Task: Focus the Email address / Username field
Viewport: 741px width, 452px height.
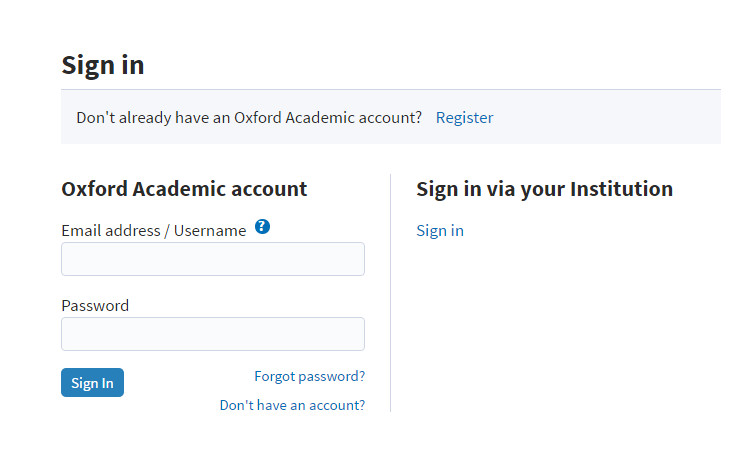Action: click(x=213, y=259)
